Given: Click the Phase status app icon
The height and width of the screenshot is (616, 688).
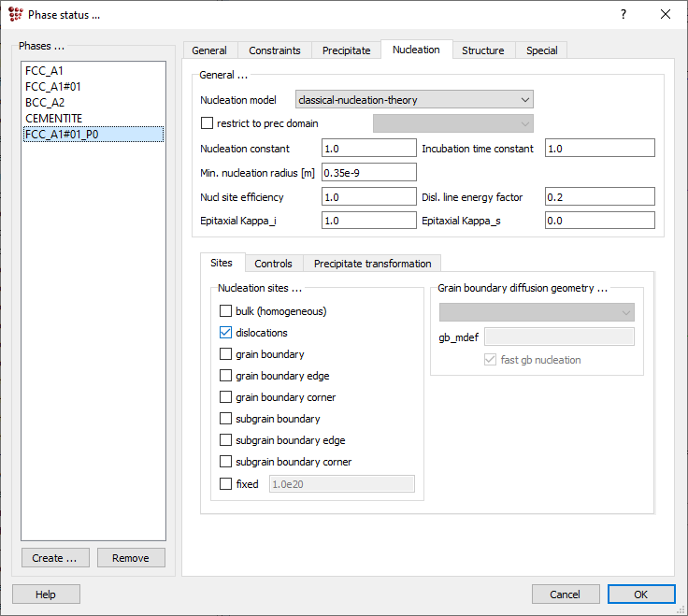Looking at the screenshot, I should (x=15, y=14).
